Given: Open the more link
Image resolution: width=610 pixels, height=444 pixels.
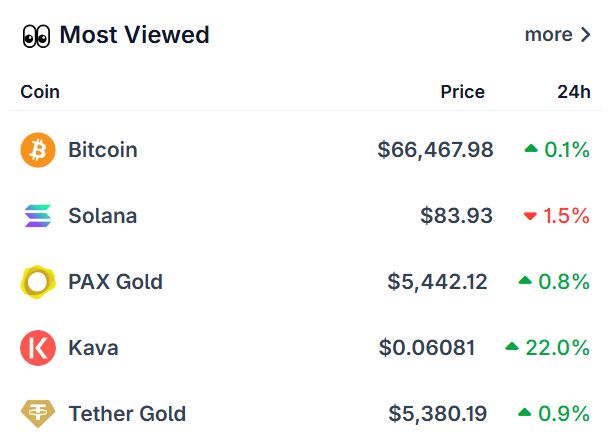Looking at the screenshot, I should pos(548,35).
